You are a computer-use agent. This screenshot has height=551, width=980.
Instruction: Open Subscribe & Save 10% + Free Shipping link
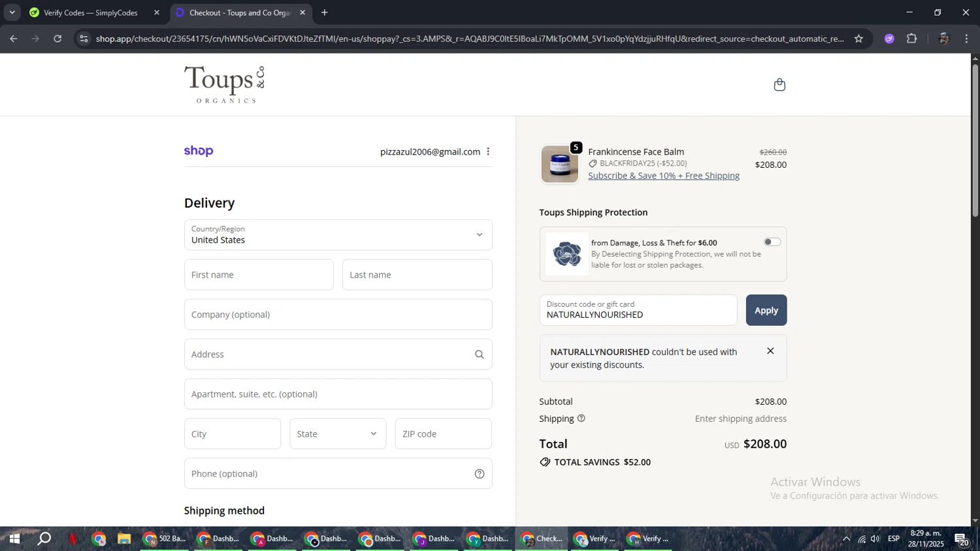point(664,176)
